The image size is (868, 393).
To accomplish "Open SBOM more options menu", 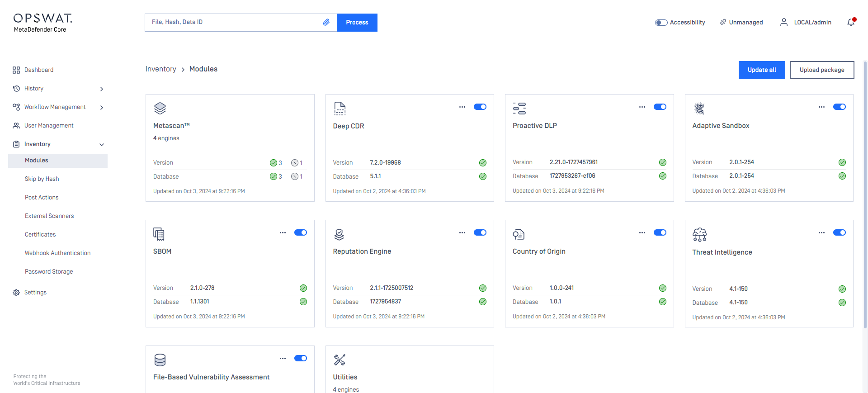I will coord(283,233).
